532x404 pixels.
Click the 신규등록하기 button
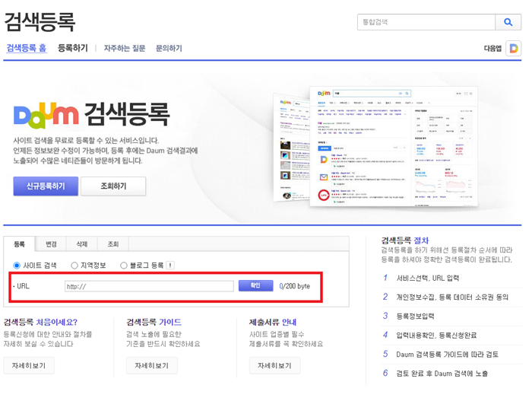46,186
